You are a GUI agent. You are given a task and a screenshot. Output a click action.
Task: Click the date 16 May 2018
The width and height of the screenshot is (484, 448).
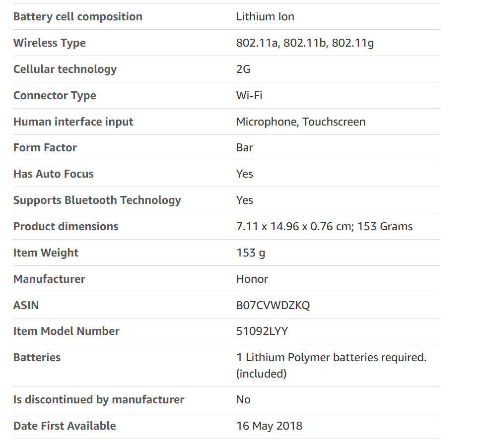[x=269, y=426]
